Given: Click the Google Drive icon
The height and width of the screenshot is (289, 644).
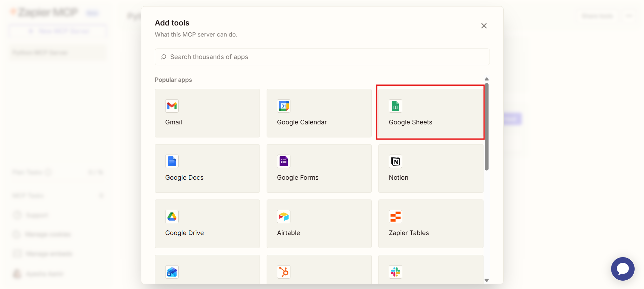Looking at the screenshot, I should click(172, 217).
